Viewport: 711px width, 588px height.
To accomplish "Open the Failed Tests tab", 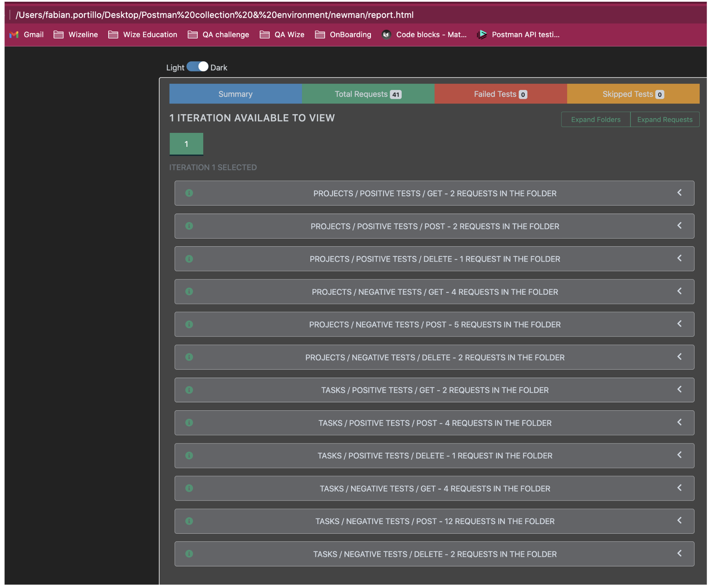I will click(500, 94).
